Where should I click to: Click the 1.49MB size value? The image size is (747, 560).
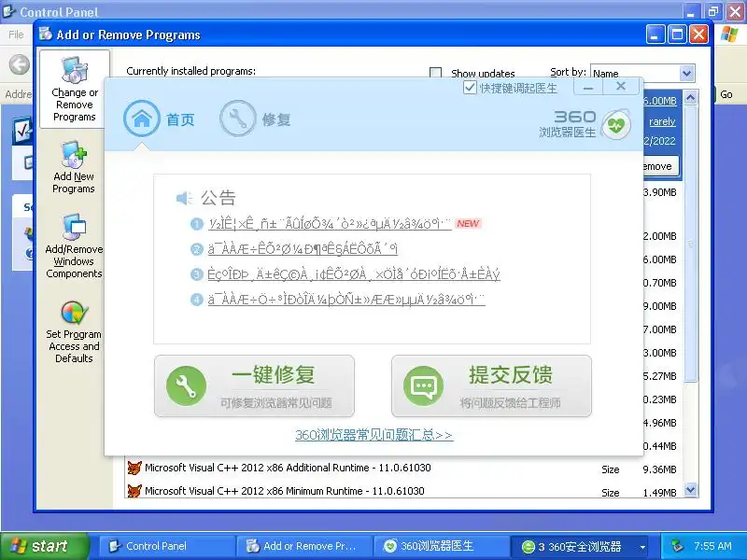click(659, 493)
